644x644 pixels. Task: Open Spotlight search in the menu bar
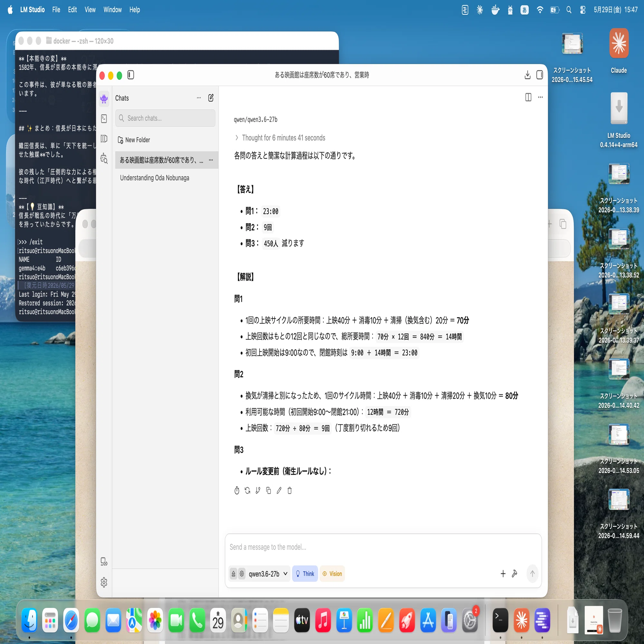click(569, 10)
